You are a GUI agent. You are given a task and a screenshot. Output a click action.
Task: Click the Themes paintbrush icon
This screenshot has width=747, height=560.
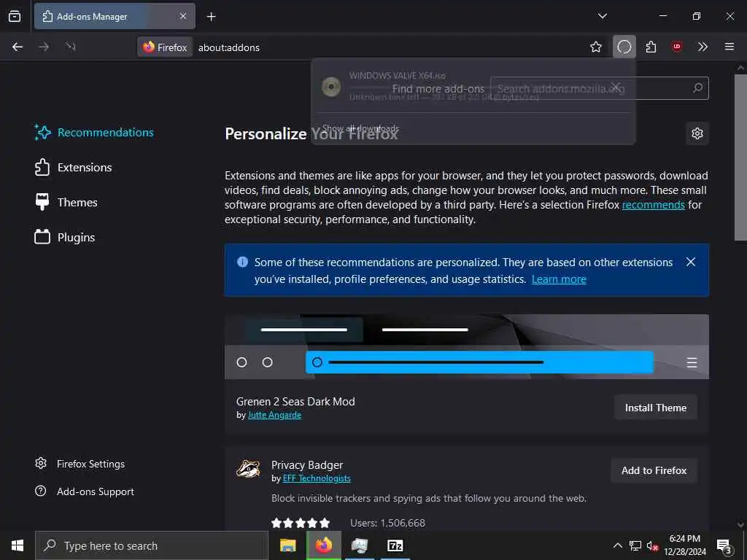42,202
